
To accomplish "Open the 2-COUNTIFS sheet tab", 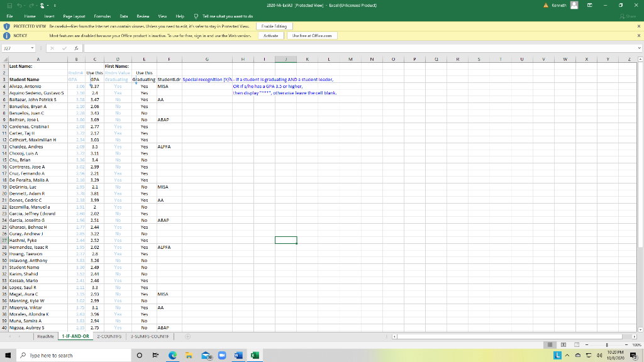I will [111, 336].
